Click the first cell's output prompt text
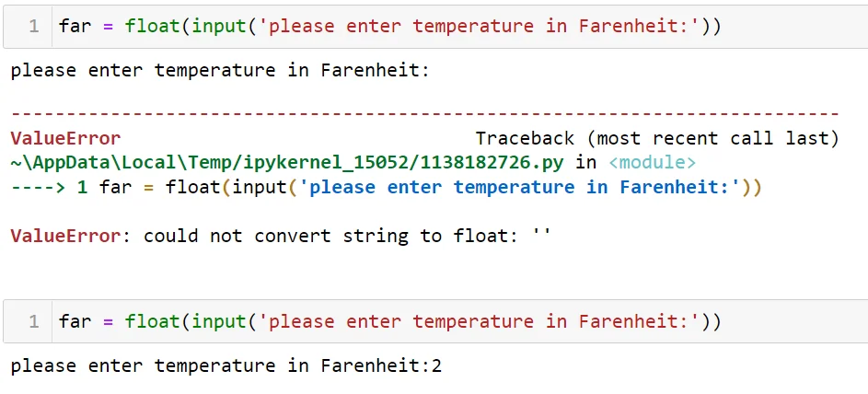The width and height of the screenshot is (868, 394). tap(220, 70)
